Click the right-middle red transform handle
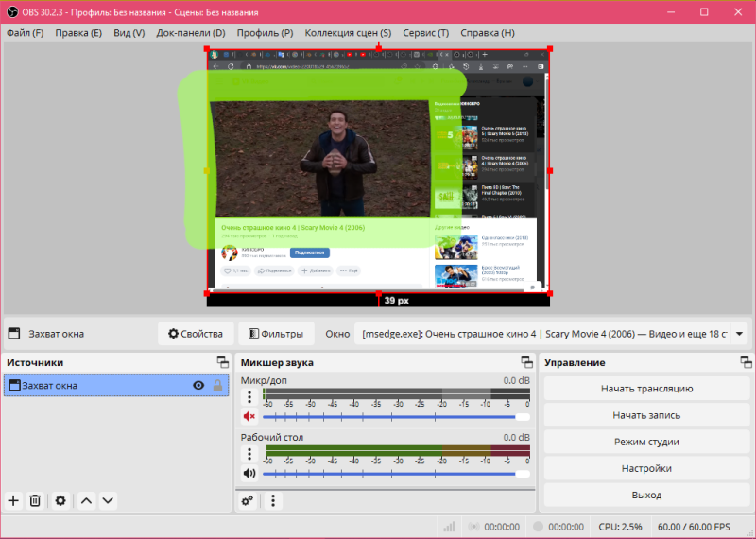 tap(550, 171)
